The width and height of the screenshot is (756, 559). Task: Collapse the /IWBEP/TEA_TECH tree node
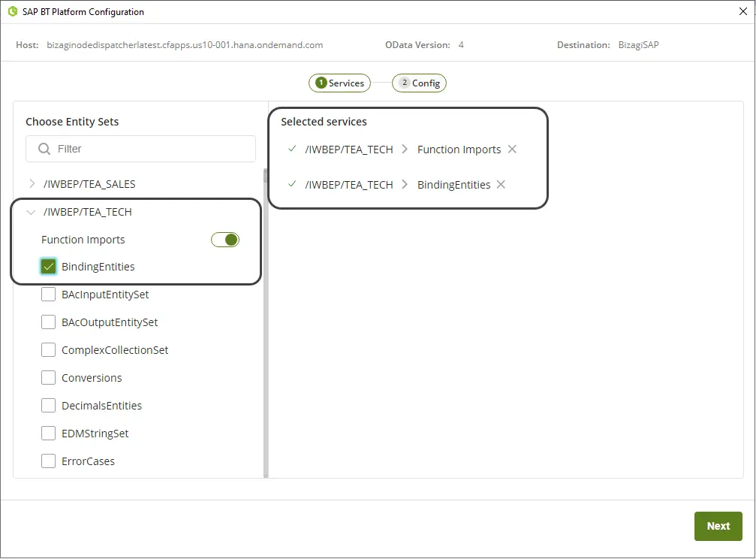click(32, 212)
